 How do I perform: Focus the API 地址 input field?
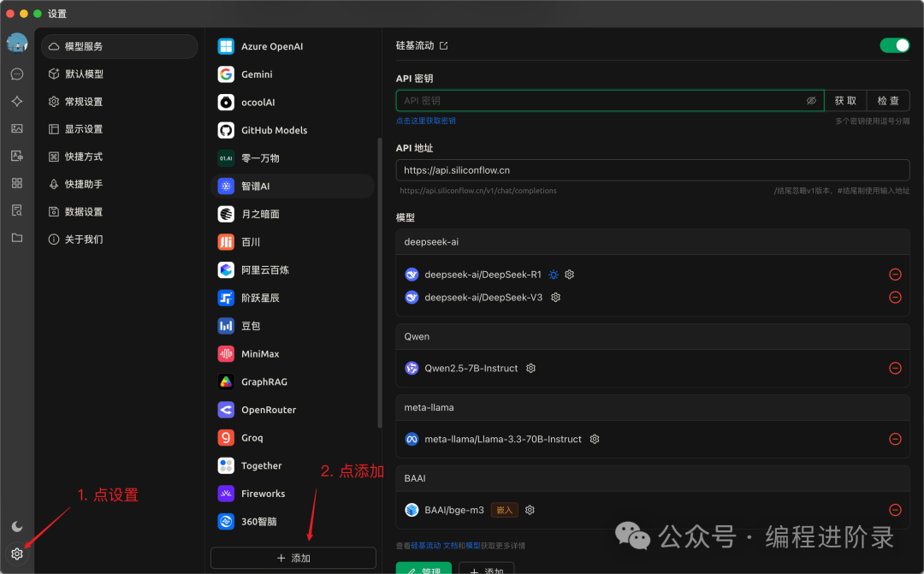click(x=653, y=170)
